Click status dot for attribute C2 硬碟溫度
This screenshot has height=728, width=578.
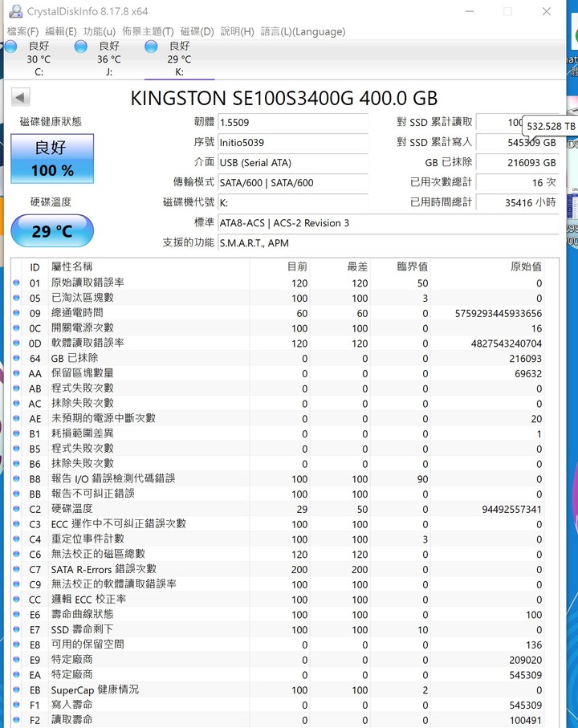[x=17, y=509]
